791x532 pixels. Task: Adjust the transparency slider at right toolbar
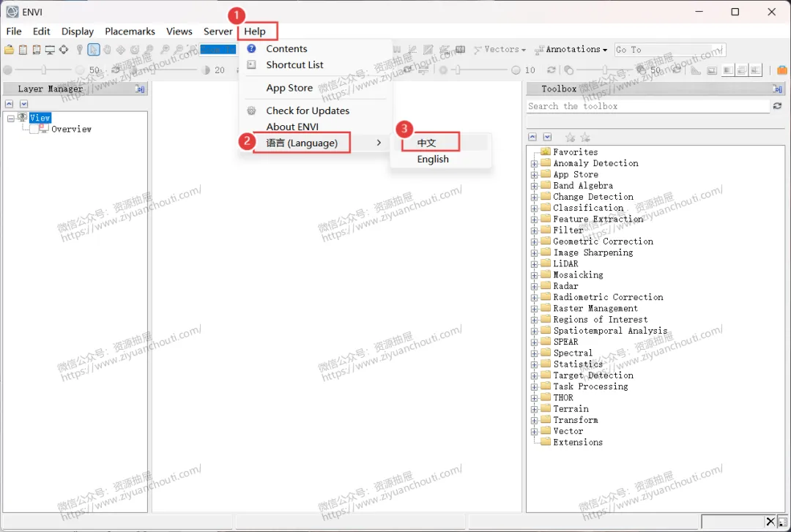tap(606, 70)
